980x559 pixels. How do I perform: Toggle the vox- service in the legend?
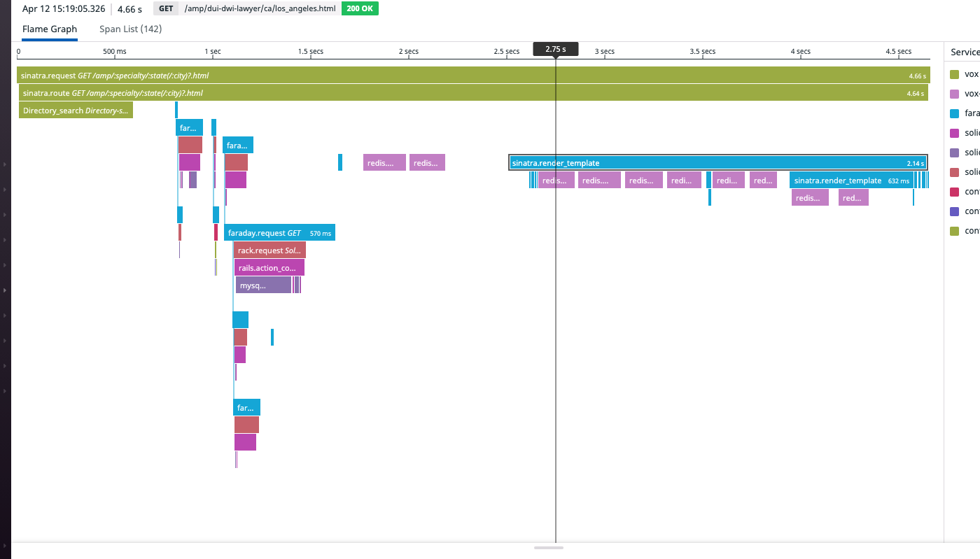(x=955, y=93)
